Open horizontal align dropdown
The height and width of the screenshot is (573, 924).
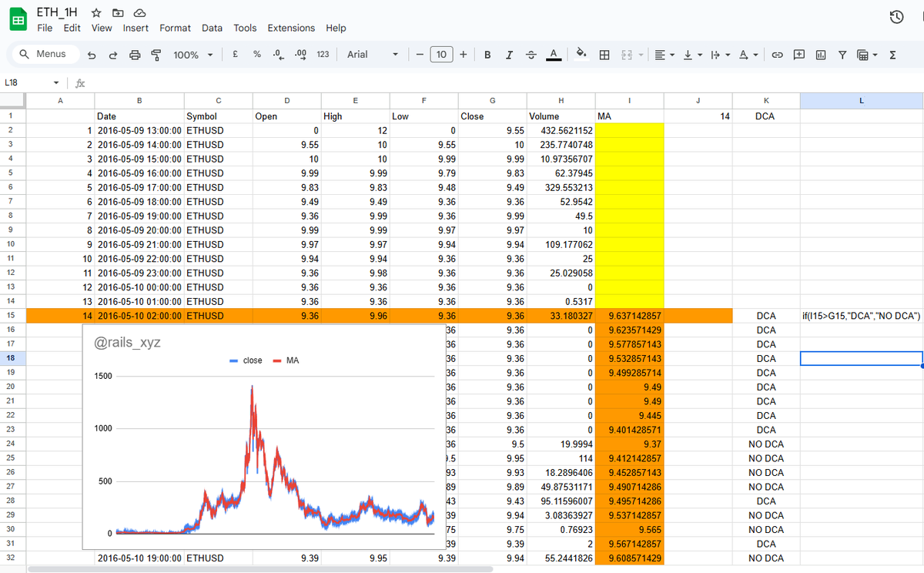(x=664, y=55)
